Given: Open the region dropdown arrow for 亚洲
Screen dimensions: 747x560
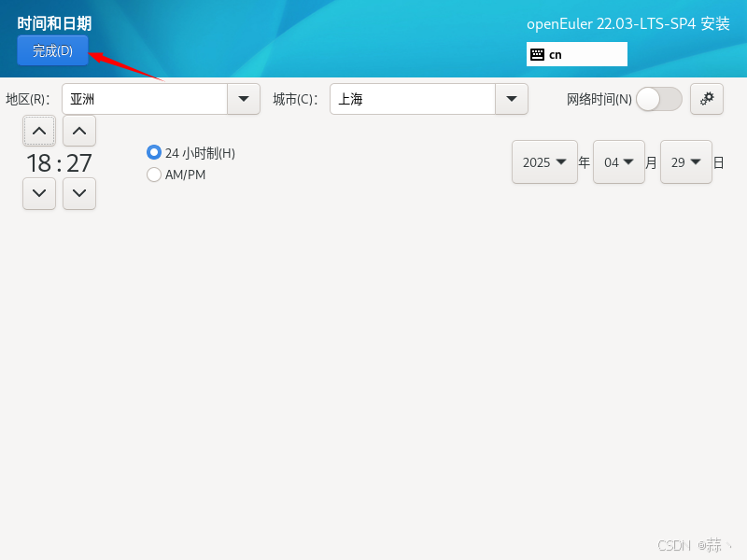Looking at the screenshot, I should [244, 99].
